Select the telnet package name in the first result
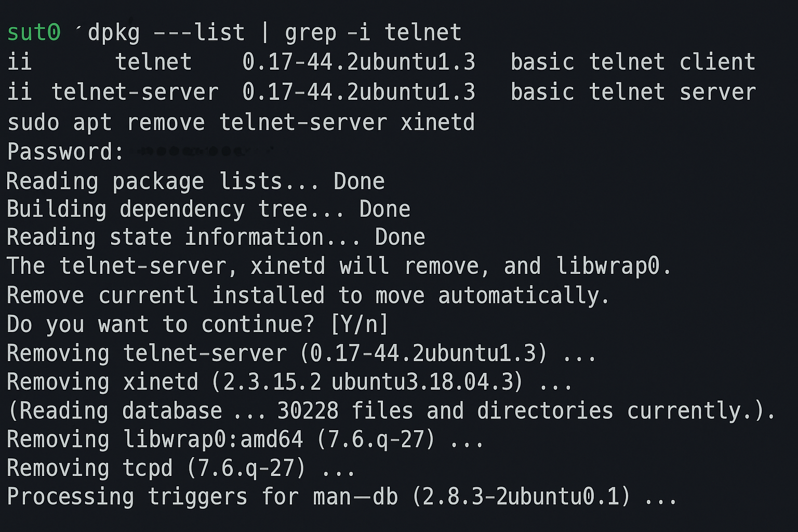This screenshot has width=798, height=532. point(153,62)
